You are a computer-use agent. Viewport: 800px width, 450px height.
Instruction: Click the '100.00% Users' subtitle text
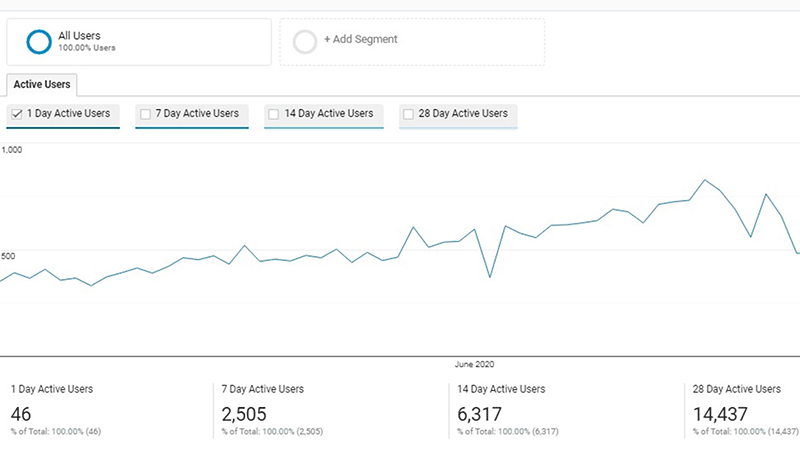(87, 48)
